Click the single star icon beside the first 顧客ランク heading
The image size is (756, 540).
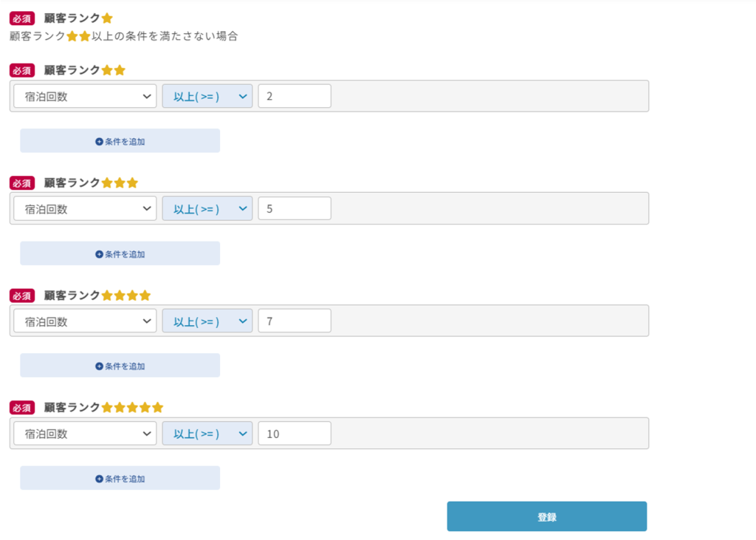click(107, 18)
